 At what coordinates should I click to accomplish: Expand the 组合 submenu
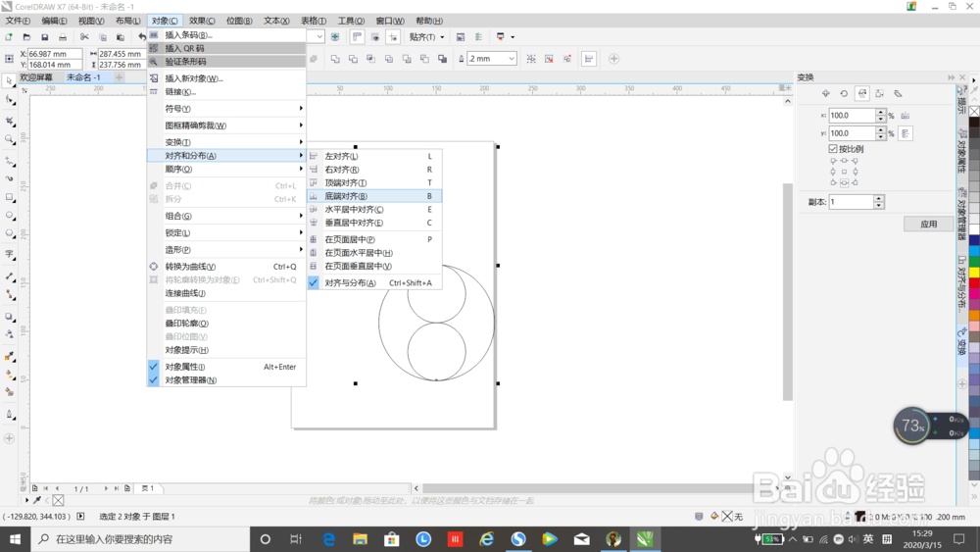click(226, 217)
